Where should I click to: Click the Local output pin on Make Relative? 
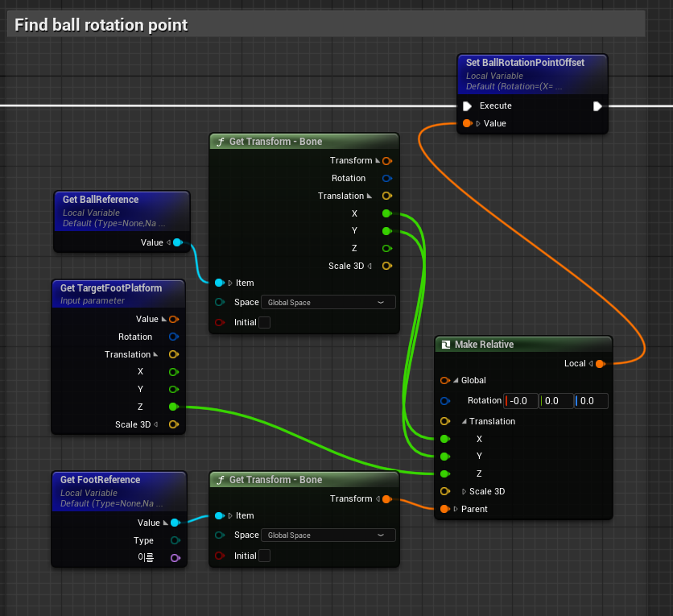point(599,364)
